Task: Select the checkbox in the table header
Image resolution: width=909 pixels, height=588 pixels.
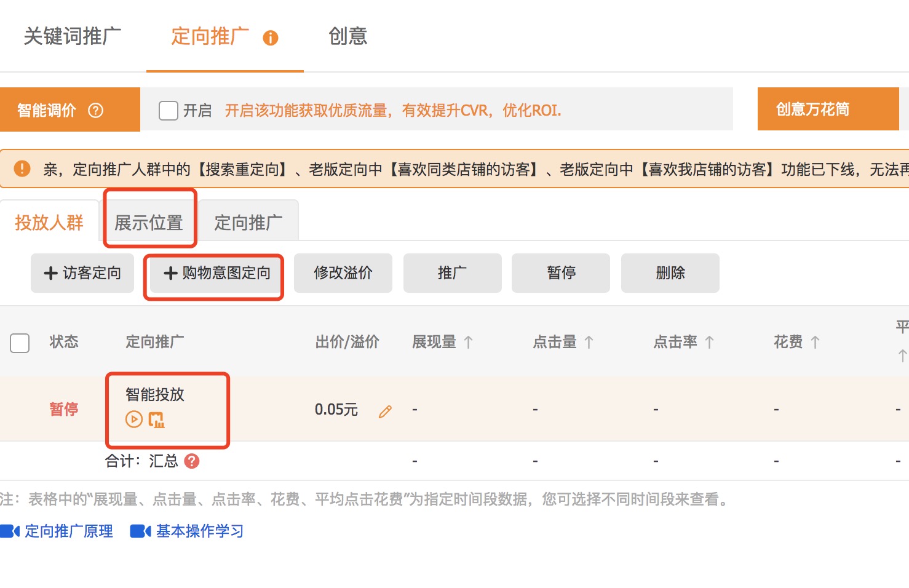Action: click(x=19, y=343)
